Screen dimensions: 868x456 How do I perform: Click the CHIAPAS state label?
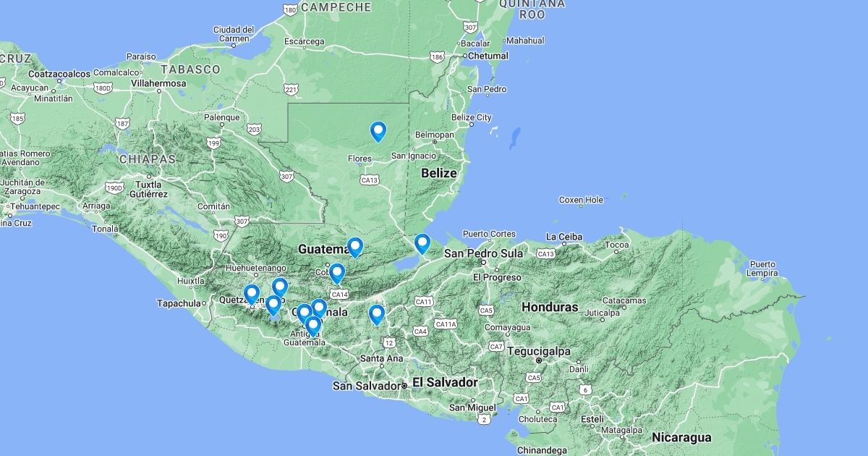[148, 159]
